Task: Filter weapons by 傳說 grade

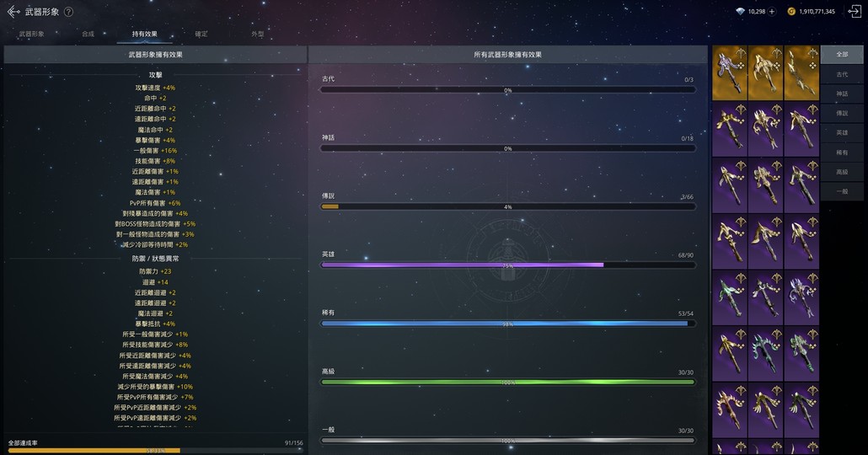Action: click(x=842, y=113)
